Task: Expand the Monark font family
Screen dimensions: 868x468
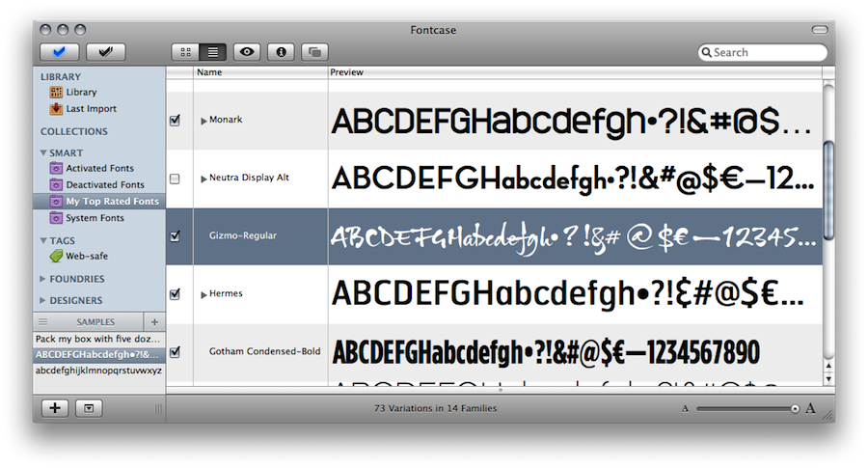Action: point(203,121)
